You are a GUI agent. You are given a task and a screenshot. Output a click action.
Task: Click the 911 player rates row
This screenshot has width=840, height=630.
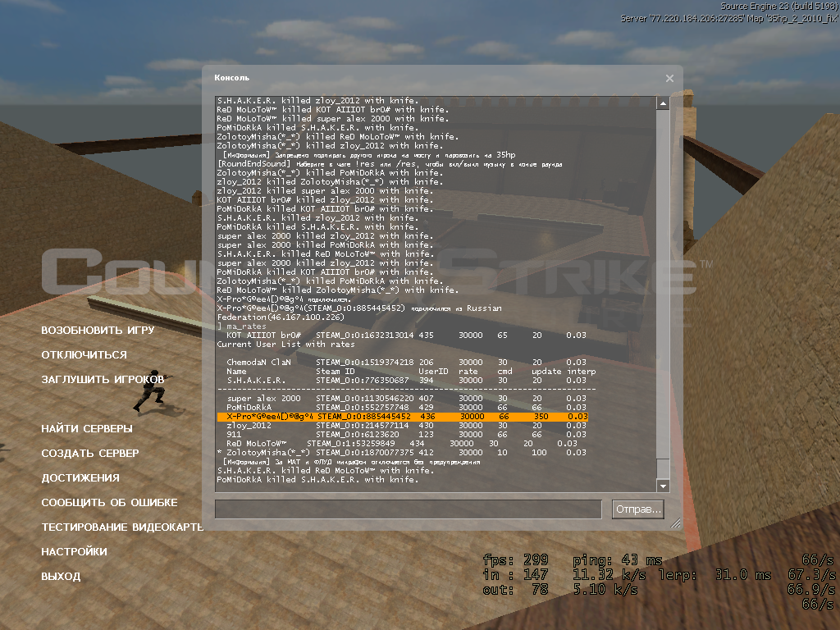(x=406, y=435)
